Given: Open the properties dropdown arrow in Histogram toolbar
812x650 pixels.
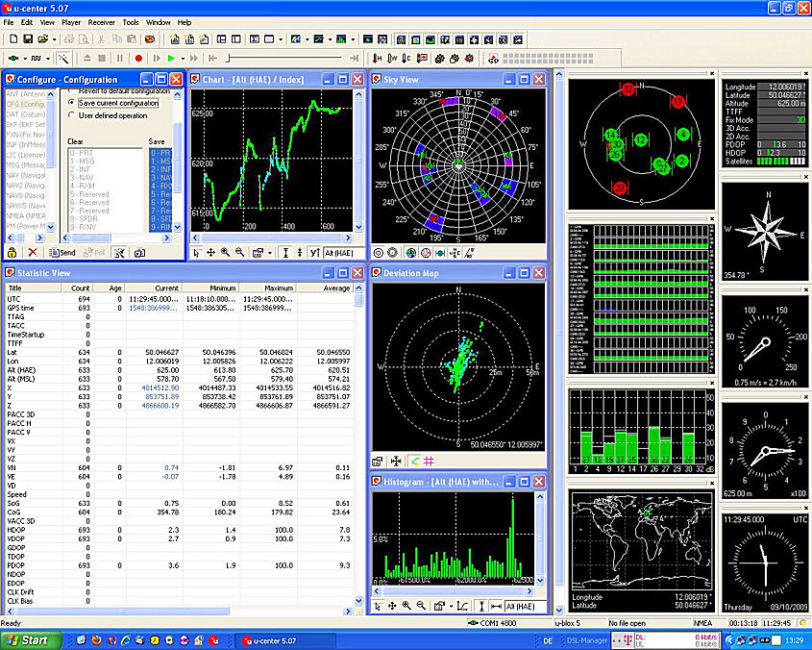Looking at the screenshot, I should pos(451,606).
